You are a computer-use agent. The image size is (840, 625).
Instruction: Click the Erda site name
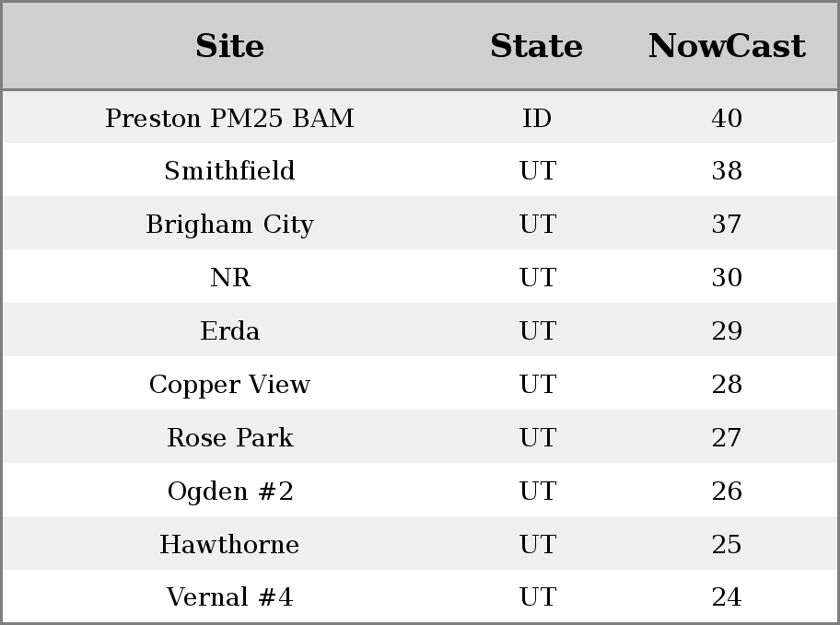click(x=229, y=331)
